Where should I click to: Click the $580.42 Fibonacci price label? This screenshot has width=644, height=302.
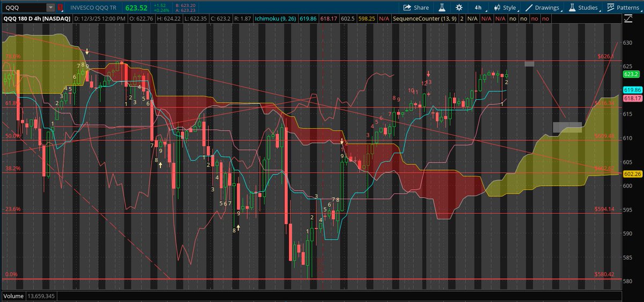pos(604,275)
